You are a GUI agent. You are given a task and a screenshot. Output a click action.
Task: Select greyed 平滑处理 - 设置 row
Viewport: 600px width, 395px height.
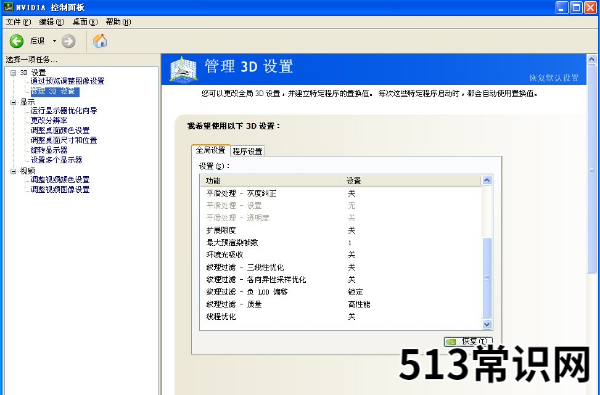[341, 206]
